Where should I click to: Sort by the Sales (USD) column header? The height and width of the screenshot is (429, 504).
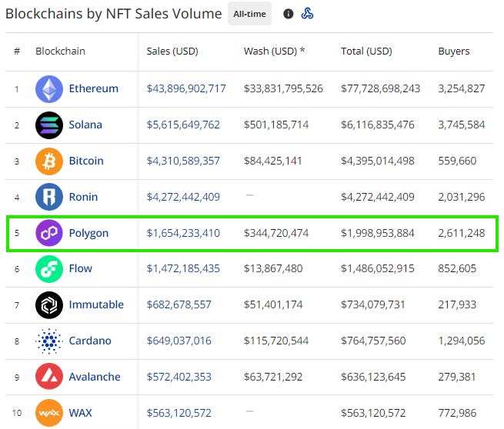point(172,51)
